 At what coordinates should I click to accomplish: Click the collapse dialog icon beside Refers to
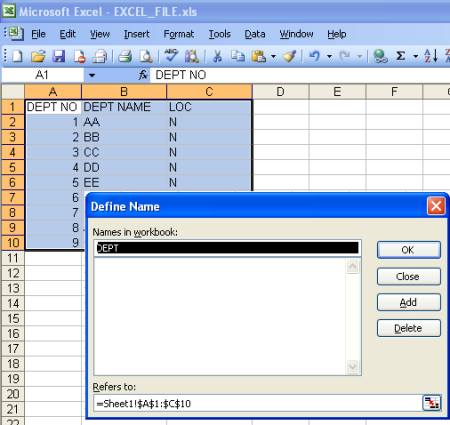tap(432, 403)
